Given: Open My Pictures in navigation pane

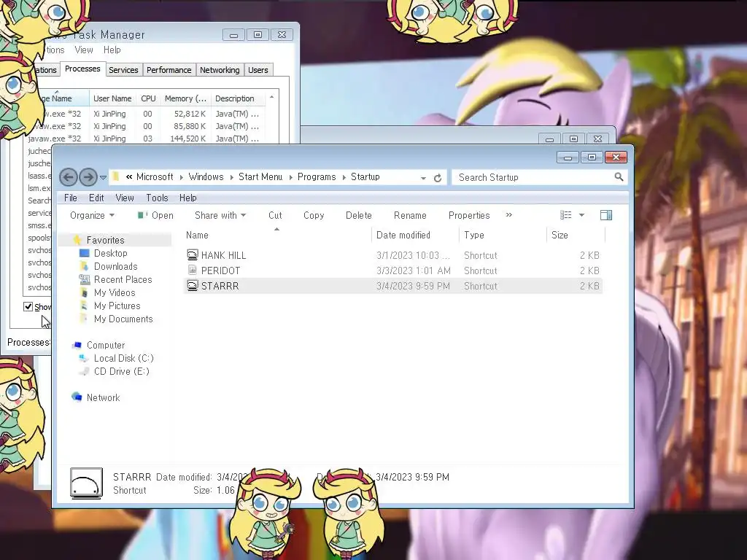Looking at the screenshot, I should point(117,306).
